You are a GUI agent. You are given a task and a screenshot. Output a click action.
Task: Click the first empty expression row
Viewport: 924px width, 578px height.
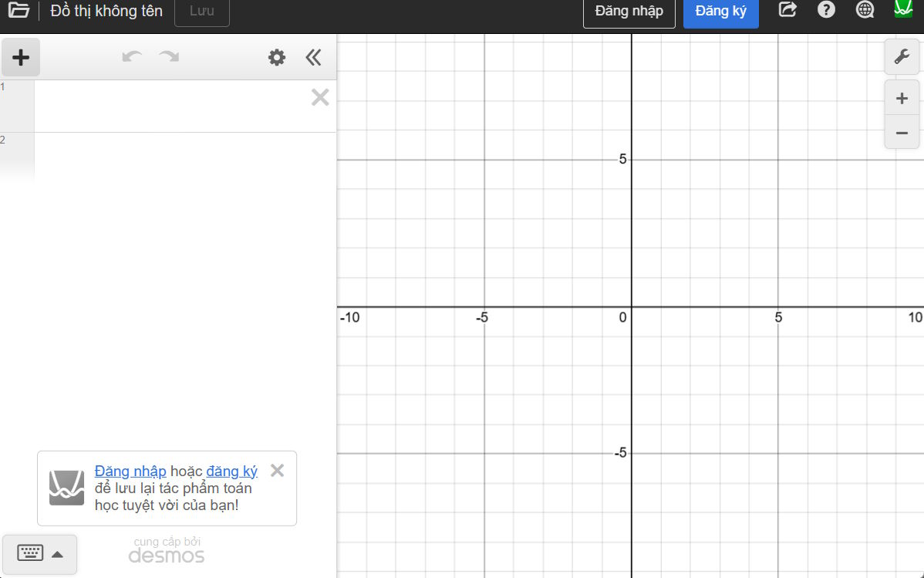coord(177,104)
